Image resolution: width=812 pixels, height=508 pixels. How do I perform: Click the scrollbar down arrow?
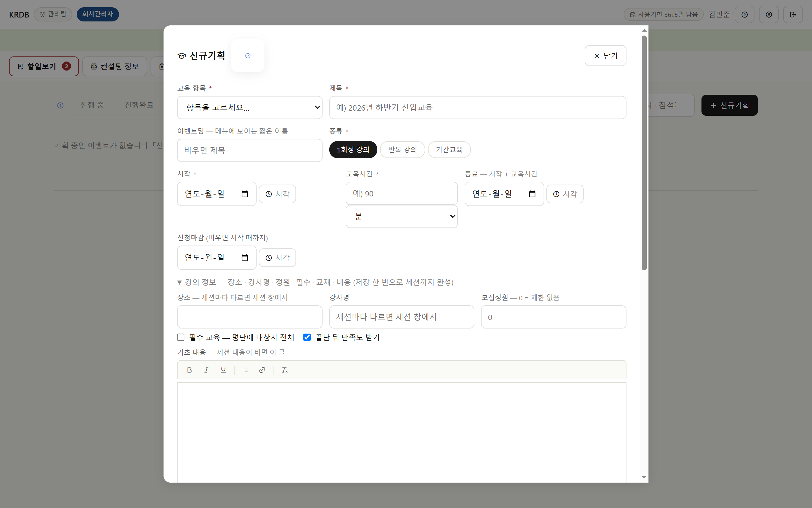[644, 477]
